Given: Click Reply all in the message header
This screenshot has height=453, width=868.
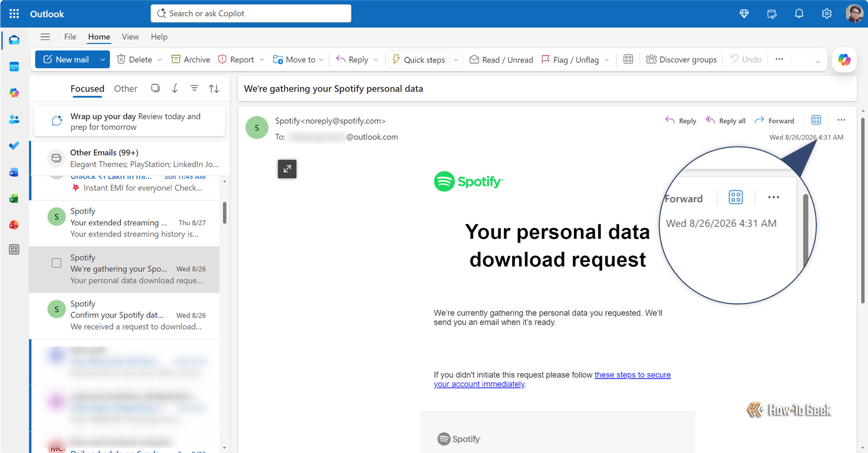Looking at the screenshot, I should [725, 120].
